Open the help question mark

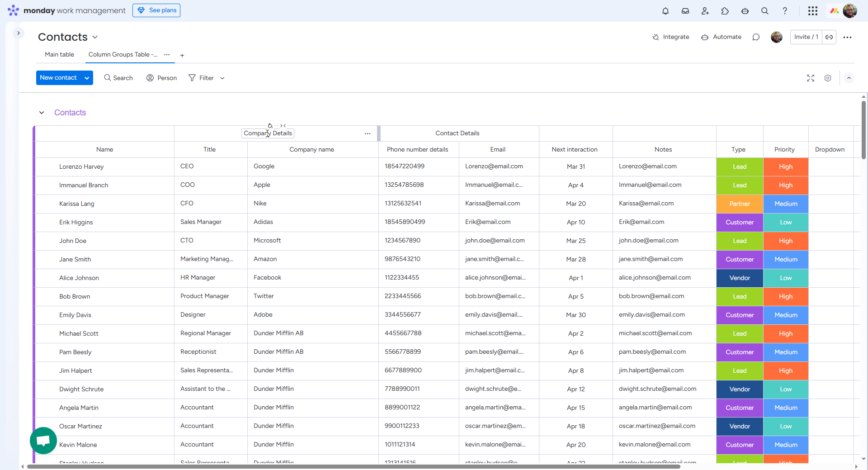tap(784, 11)
